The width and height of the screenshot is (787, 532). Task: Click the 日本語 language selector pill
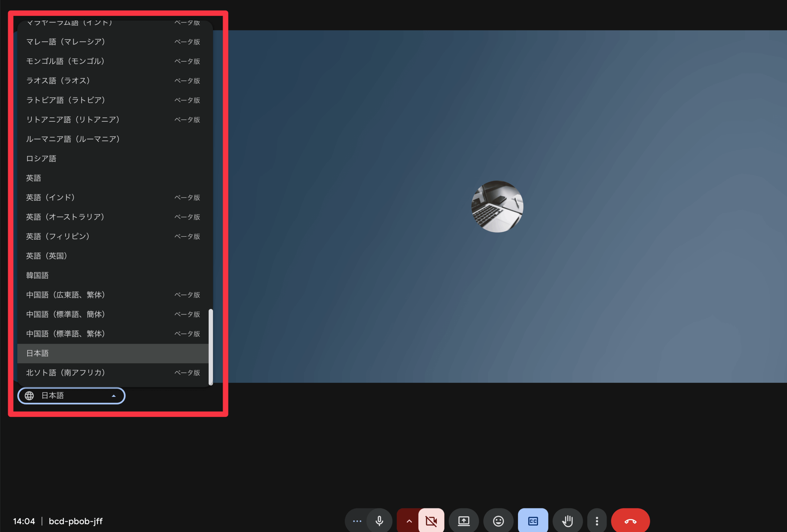(x=71, y=395)
